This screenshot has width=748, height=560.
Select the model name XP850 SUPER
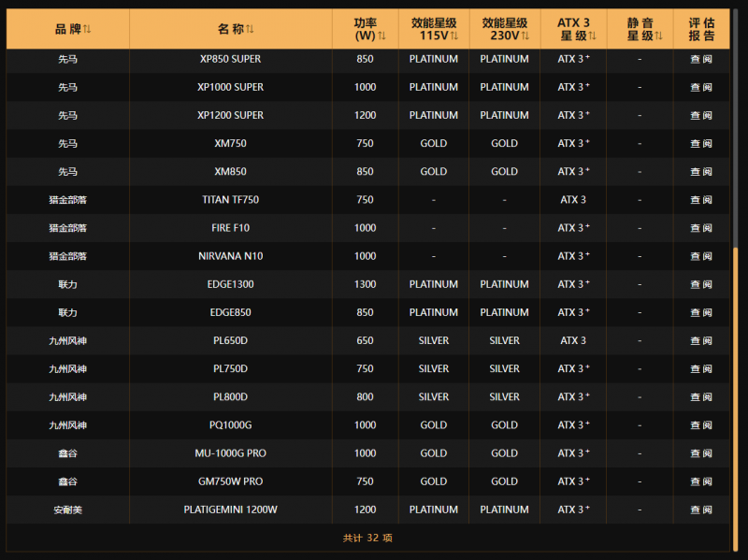(x=230, y=59)
